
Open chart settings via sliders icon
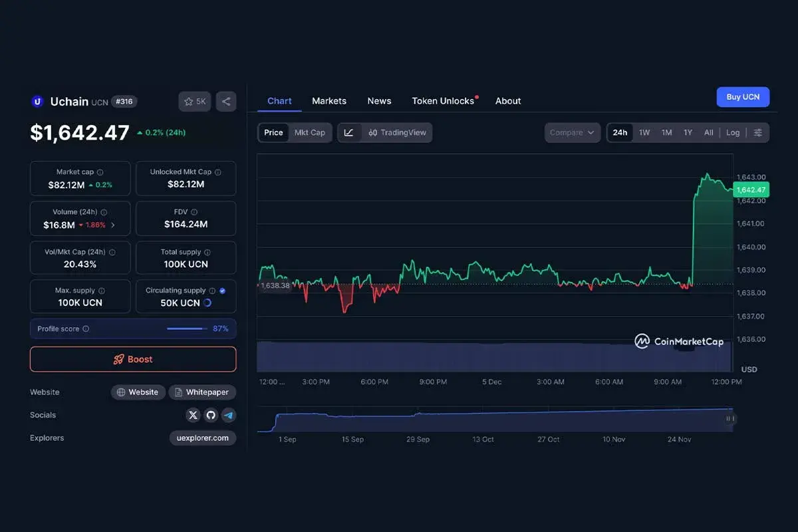tap(758, 132)
